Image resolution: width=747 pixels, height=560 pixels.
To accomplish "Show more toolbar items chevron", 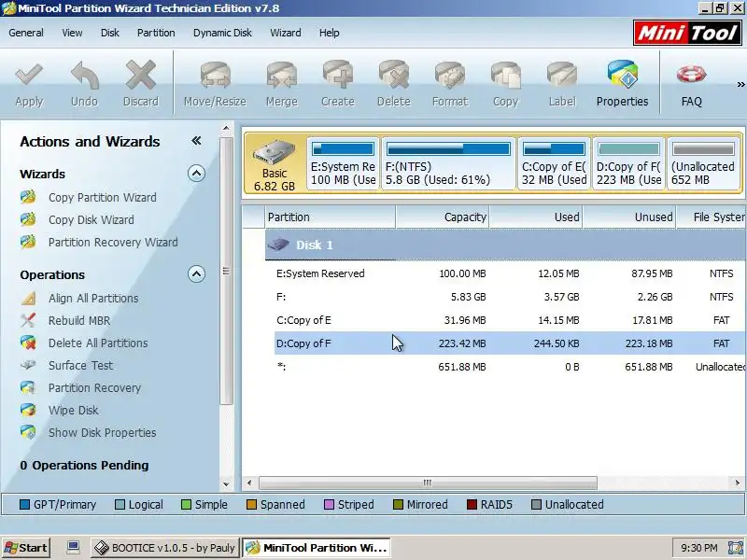I will click(x=740, y=84).
